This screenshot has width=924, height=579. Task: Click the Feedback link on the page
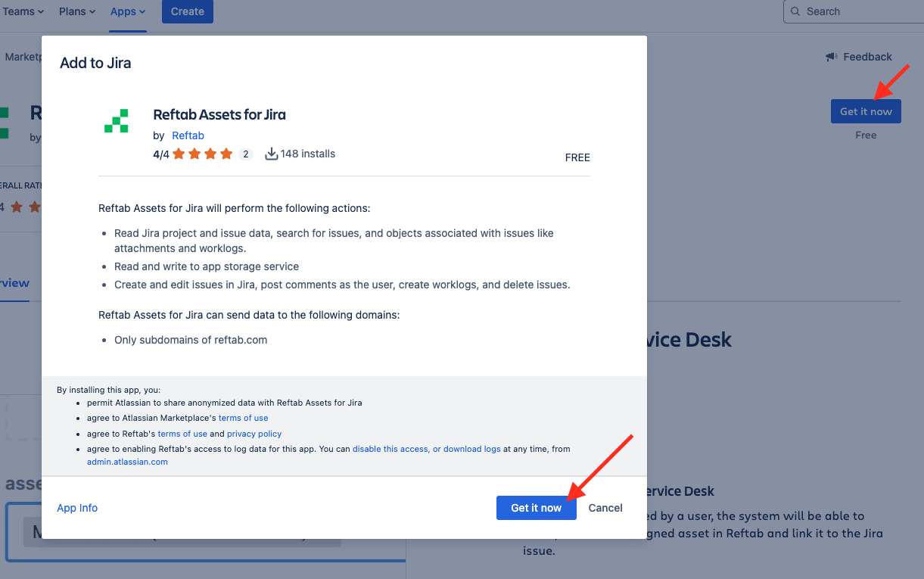click(x=867, y=57)
